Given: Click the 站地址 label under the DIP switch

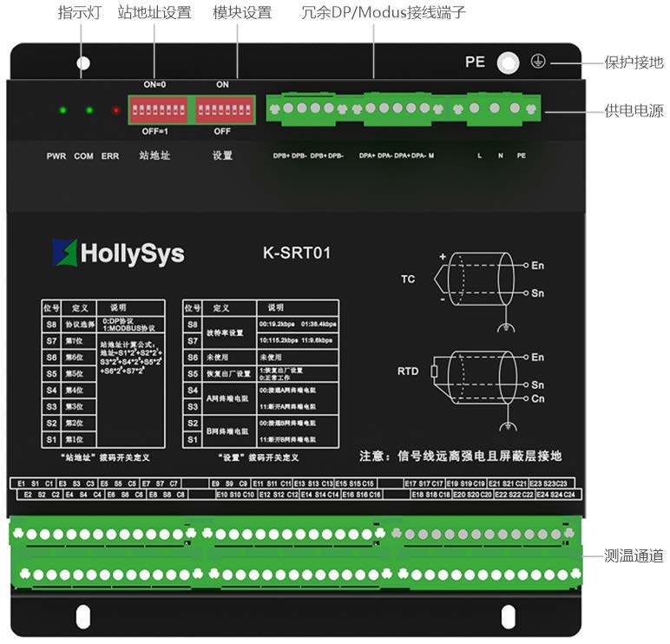Looking at the screenshot, I should [154, 155].
